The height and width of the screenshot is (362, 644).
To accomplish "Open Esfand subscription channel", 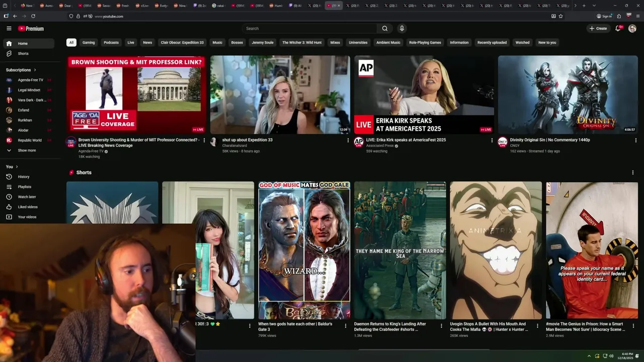I will tap(29, 110).
